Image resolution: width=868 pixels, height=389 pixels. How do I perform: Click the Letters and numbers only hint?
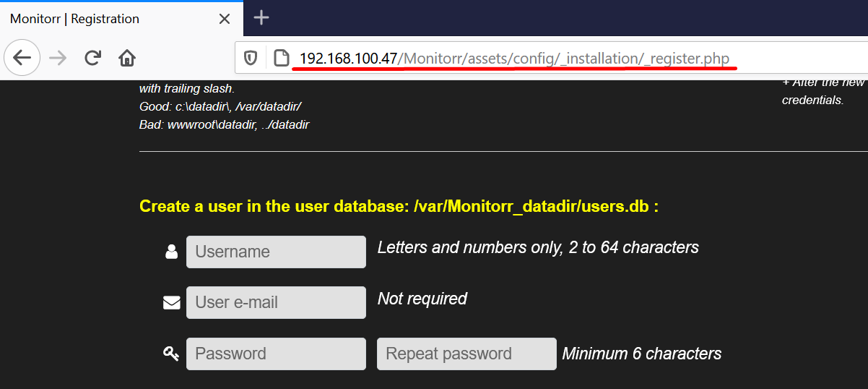pyautogui.click(x=538, y=247)
